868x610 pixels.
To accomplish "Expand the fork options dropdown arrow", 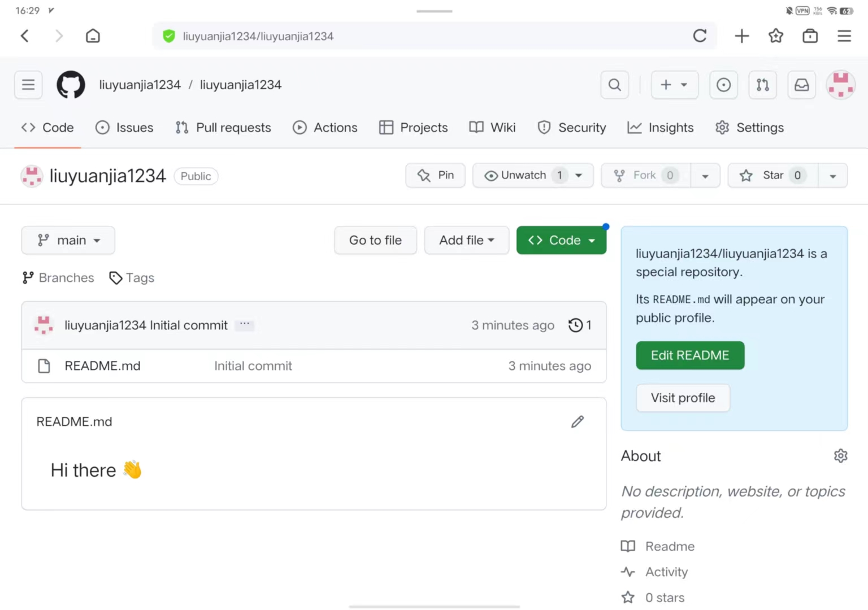I will [x=705, y=176].
